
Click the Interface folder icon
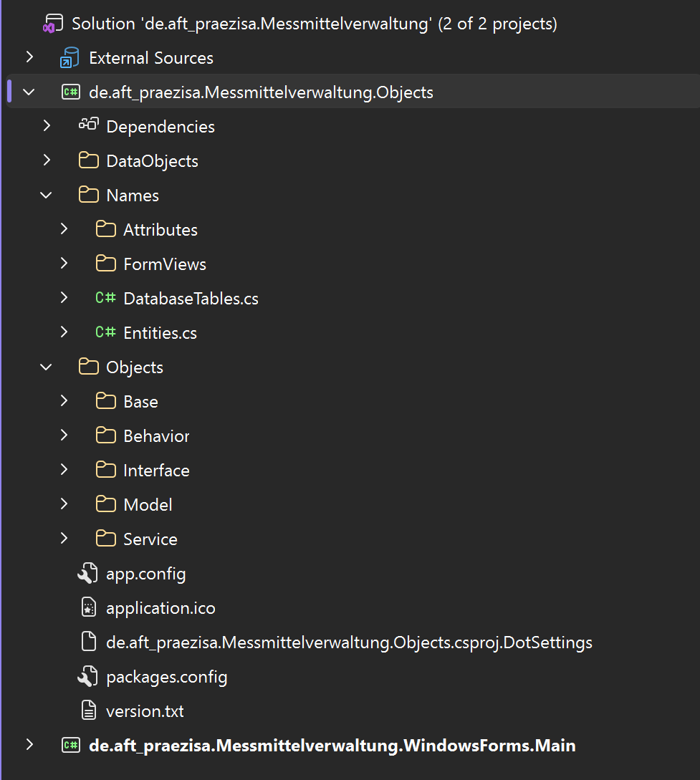coord(106,470)
